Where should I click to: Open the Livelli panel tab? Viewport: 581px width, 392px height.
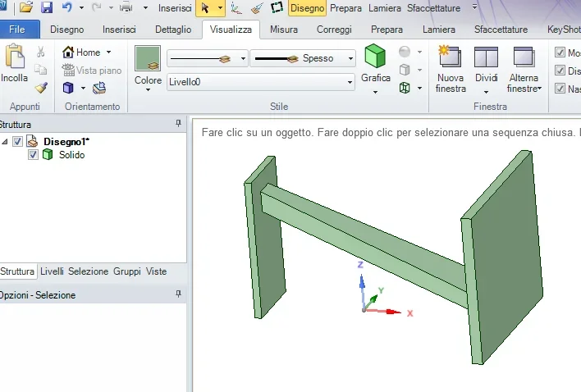tap(52, 271)
